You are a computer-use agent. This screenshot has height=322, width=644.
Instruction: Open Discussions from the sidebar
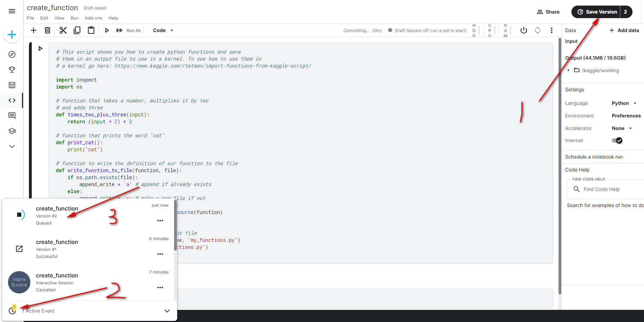pyautogui.click(x=12, y=115)
